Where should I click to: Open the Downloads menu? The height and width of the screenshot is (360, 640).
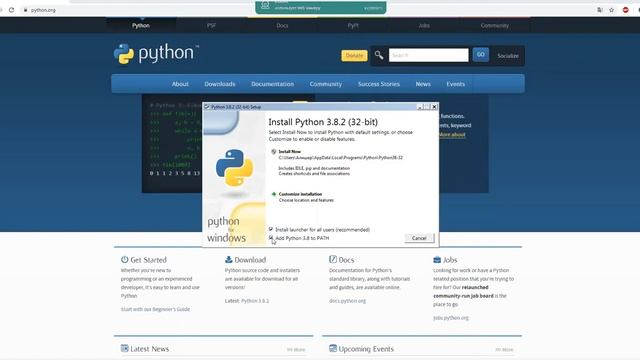click(x=220, y=84)
